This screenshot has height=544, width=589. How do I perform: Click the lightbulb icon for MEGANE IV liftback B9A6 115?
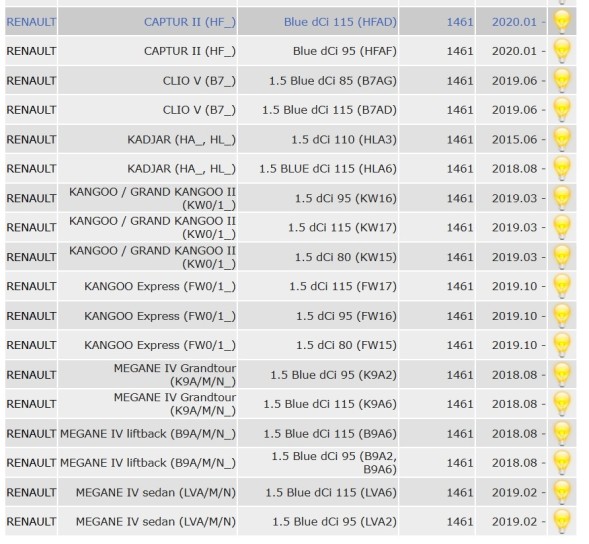[x=562, y=434]
